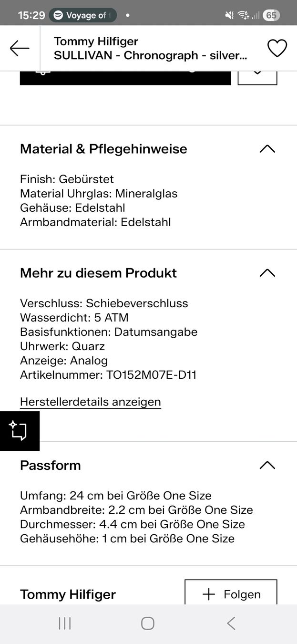This screenshot has width=297, height=644.
Task: Tap the Android recent apps button
Action: [x=64, y=623]
